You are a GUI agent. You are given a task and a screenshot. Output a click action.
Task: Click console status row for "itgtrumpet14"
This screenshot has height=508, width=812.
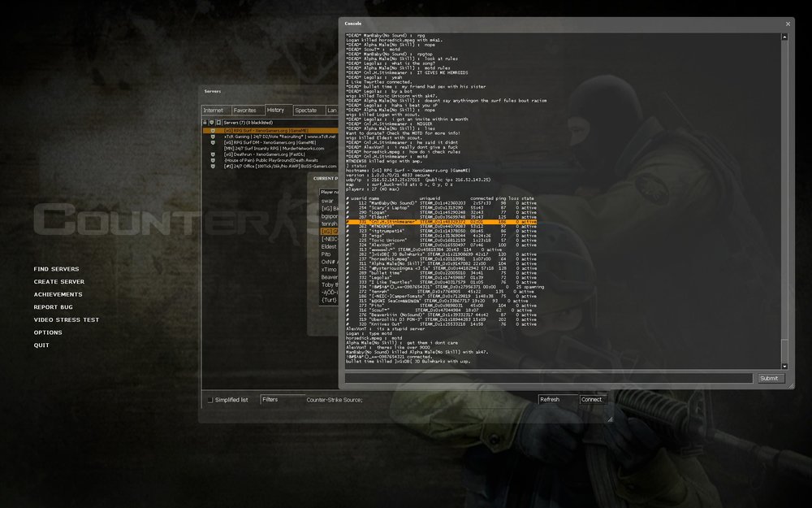441,231
